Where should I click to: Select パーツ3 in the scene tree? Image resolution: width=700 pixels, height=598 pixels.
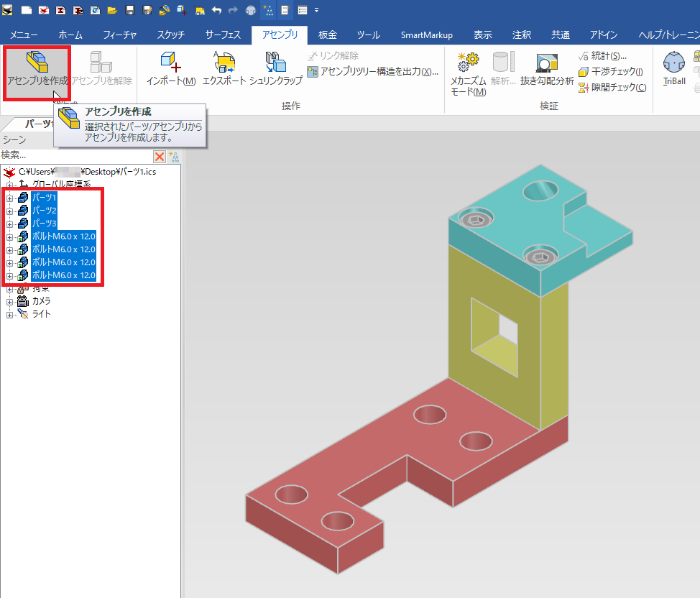coord(44,224)
